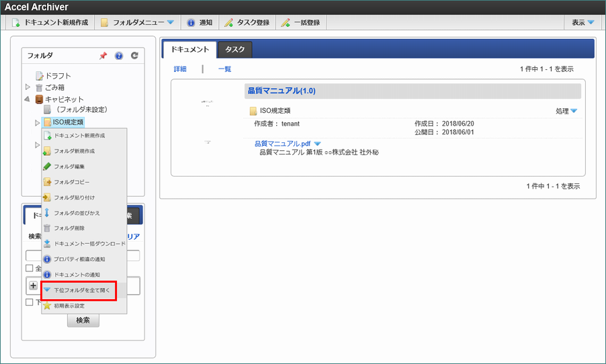This screenshot has height=364, width=606.
Task: Toggle the checkbox left of the 検索 button
Action: coord(29,302)
